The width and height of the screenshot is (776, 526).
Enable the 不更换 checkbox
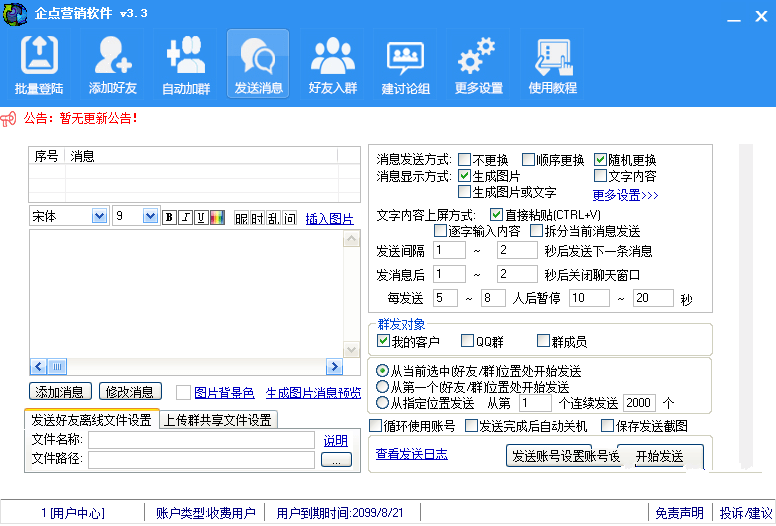pyautogui.click(x=464, y=159)
